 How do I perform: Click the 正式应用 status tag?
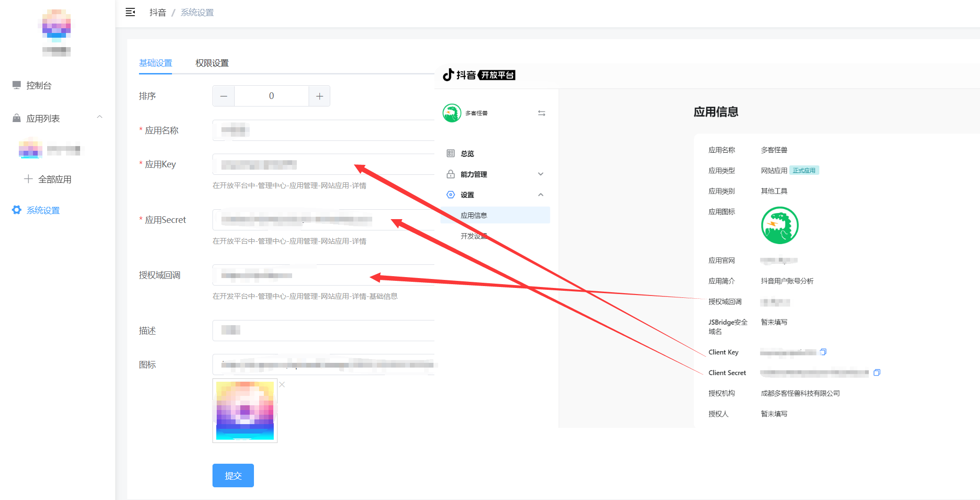(804, 171)
